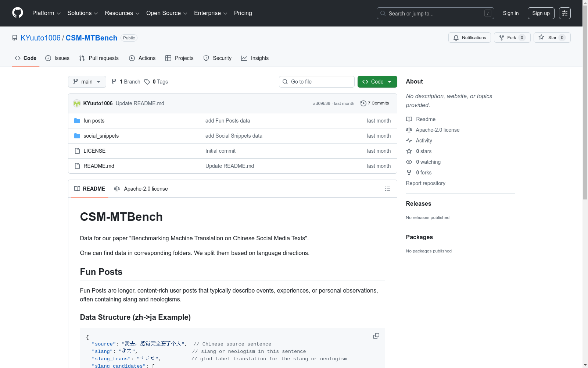Open the Packages section heading link
588x368 pixels.
(x=419, y=237)
